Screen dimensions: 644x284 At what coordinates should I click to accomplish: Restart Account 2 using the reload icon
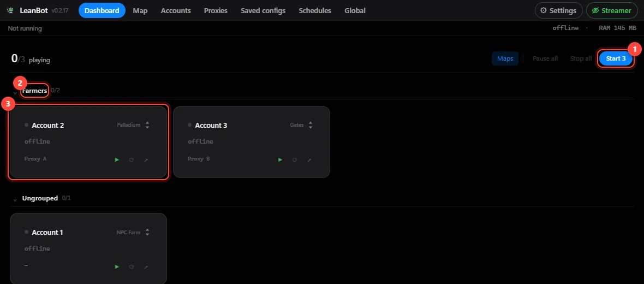coord(132,159)
